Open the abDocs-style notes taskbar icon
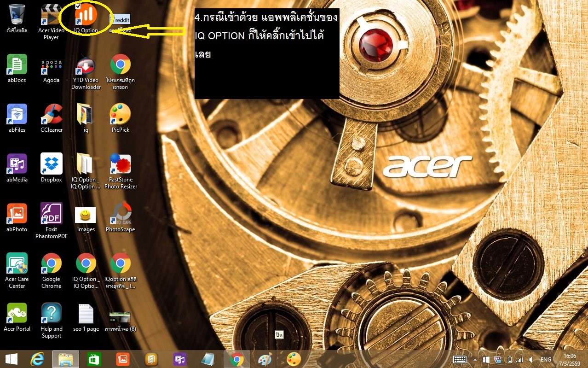 click(151, 359)
